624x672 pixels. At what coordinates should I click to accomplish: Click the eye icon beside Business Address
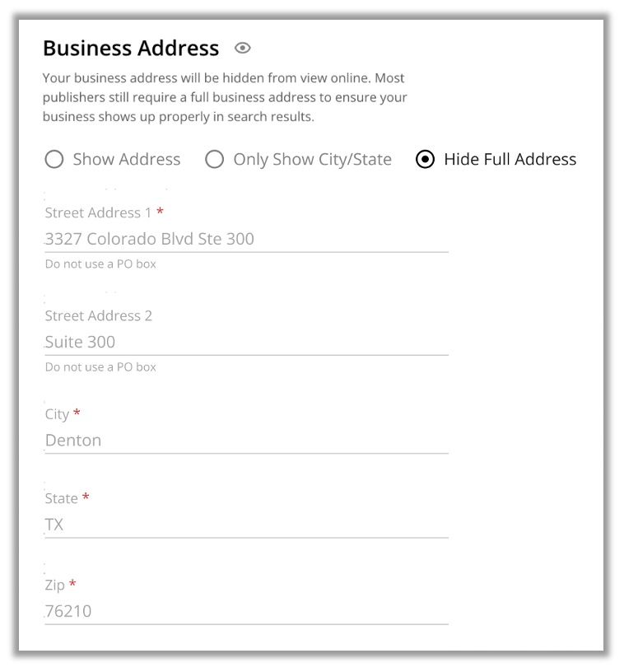click(x=242, y=48)
